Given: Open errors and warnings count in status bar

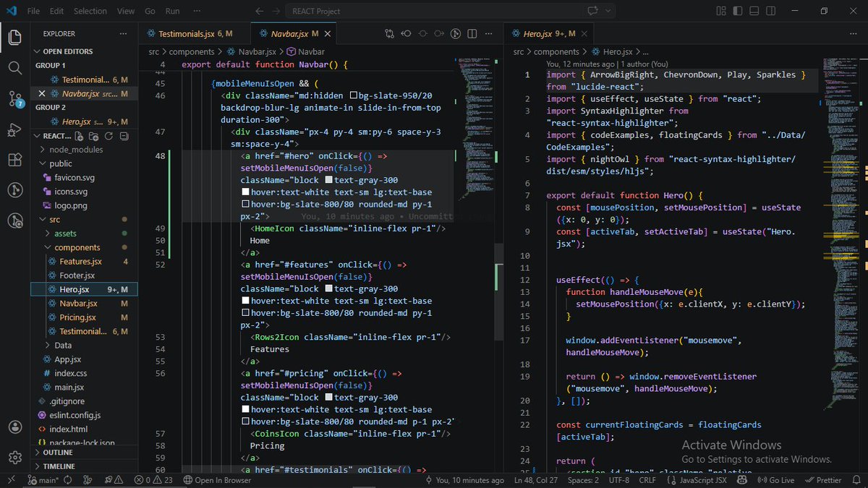Looking at the screenshot, I should [153, 480].
